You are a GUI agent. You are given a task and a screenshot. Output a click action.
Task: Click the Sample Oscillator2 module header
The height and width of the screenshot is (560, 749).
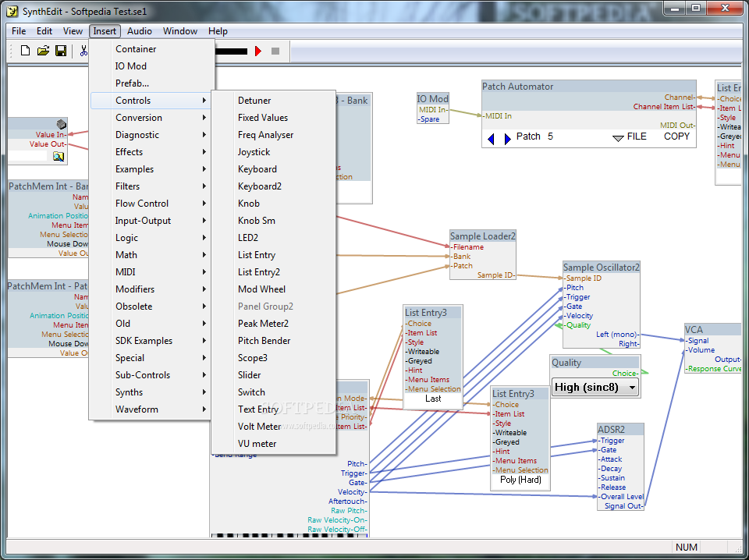tap(601, 268)
